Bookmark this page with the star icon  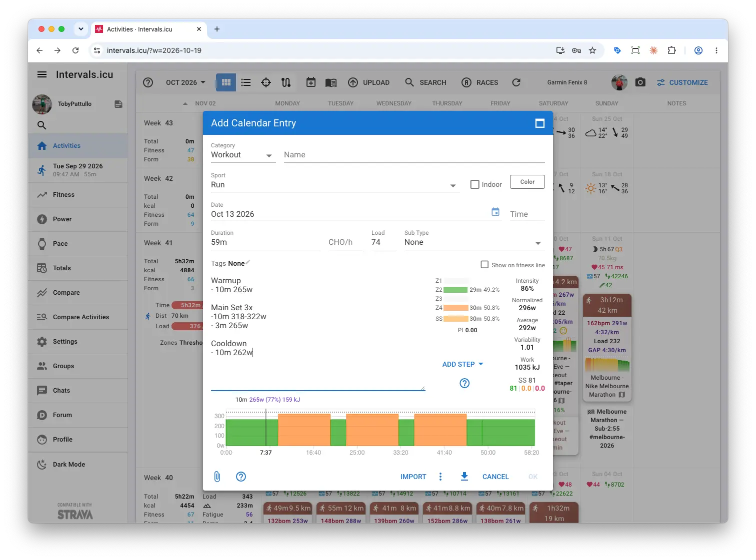coord(592,50)
